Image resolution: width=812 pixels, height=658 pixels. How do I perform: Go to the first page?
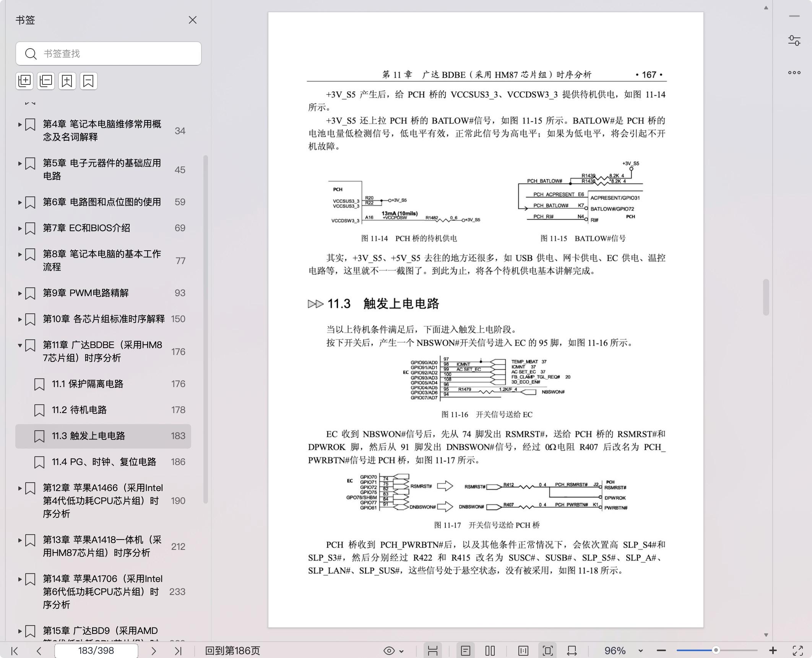pos(15,651)
